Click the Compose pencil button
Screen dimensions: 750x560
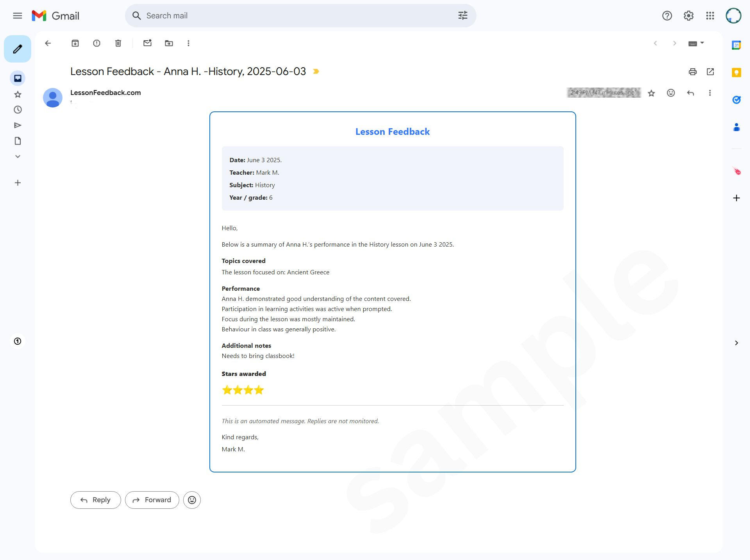[18, 49]
